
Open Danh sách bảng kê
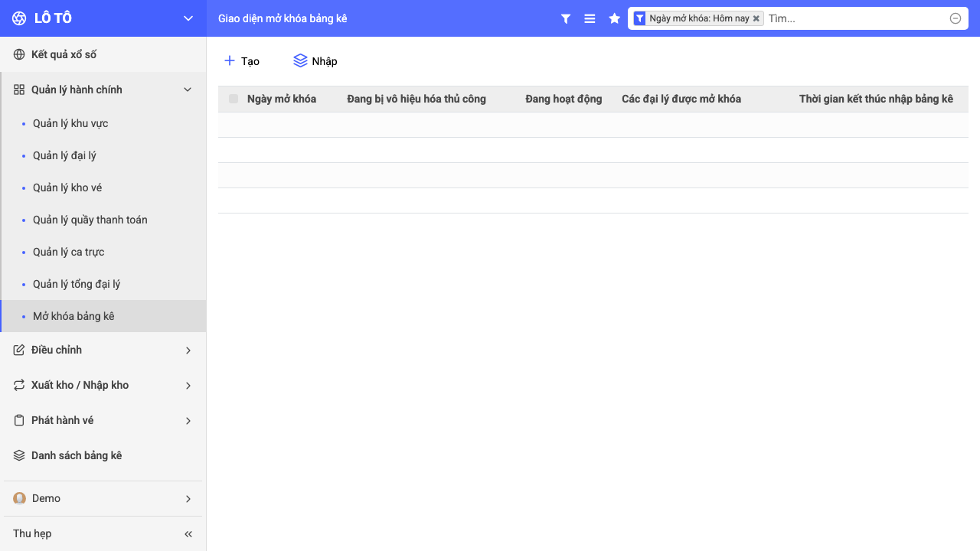coord(103,455)
